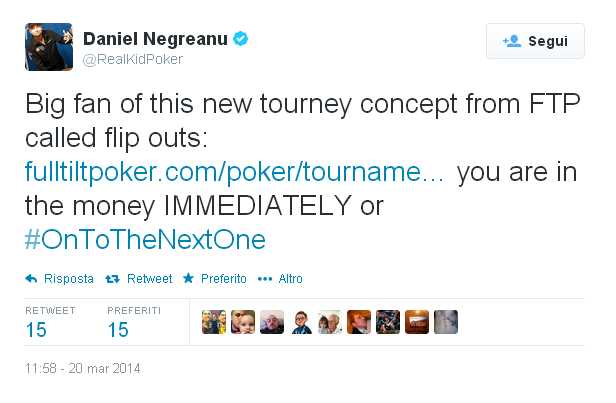Open the three-dots Altro menu
The image size is (616, 403).
pos(265,279)
